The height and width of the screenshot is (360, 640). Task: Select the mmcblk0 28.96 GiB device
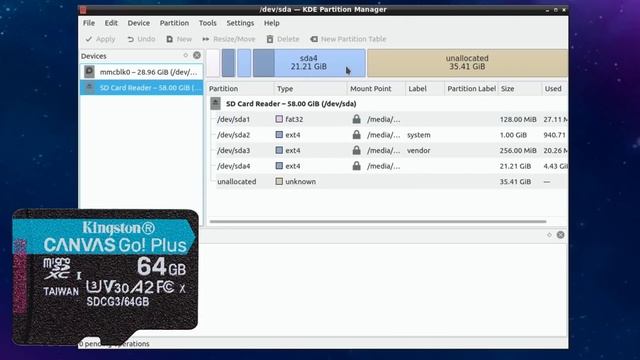[x=141, y=72]
